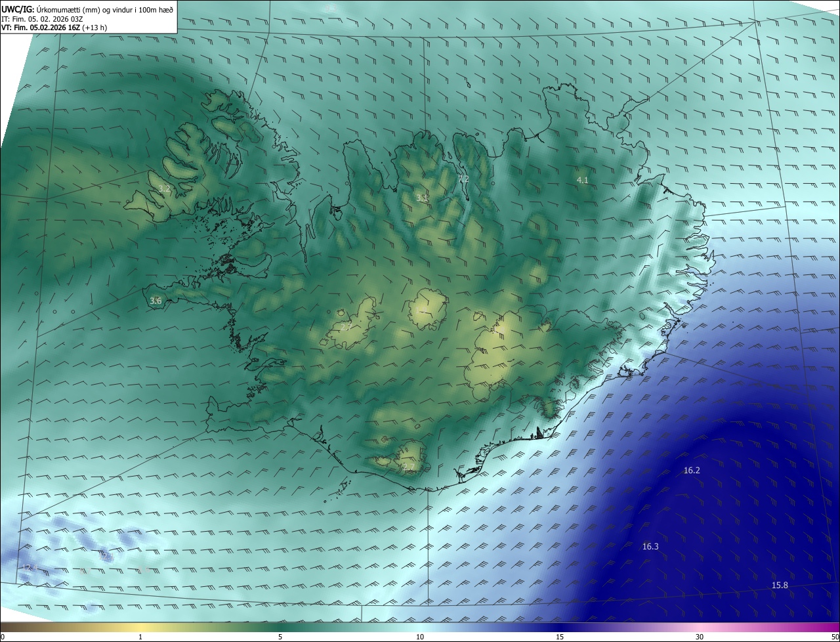
Task: Click the '15' tick on the colour scale
Action: click(560, 637)
